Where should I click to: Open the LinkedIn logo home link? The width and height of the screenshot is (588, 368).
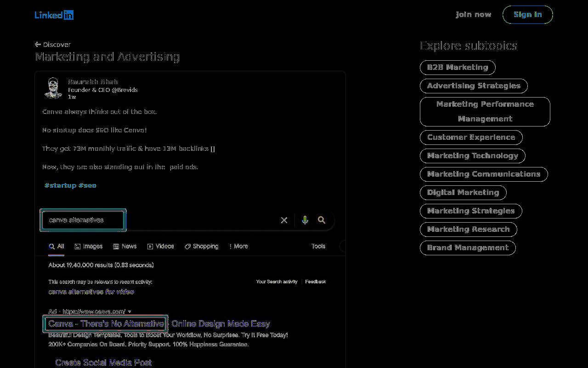[54, 15]
